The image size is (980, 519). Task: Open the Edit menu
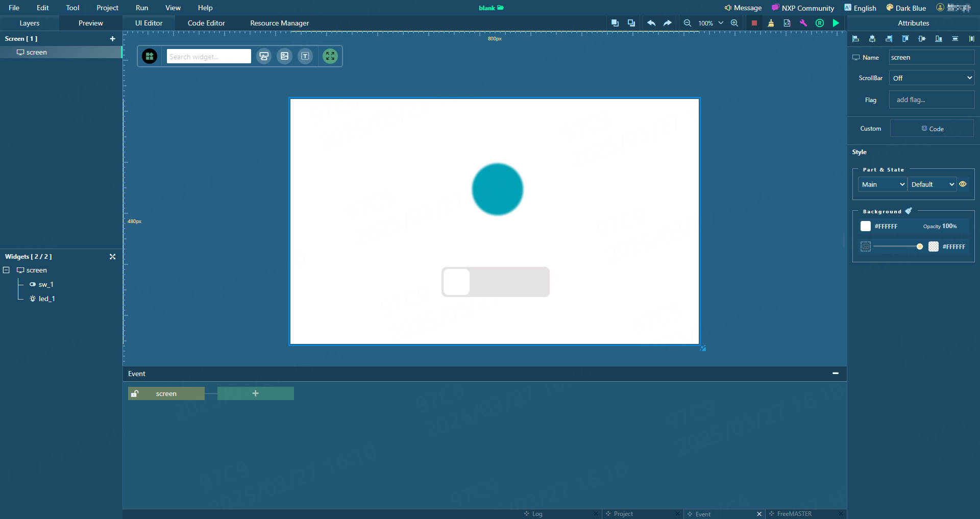(43, 8)
